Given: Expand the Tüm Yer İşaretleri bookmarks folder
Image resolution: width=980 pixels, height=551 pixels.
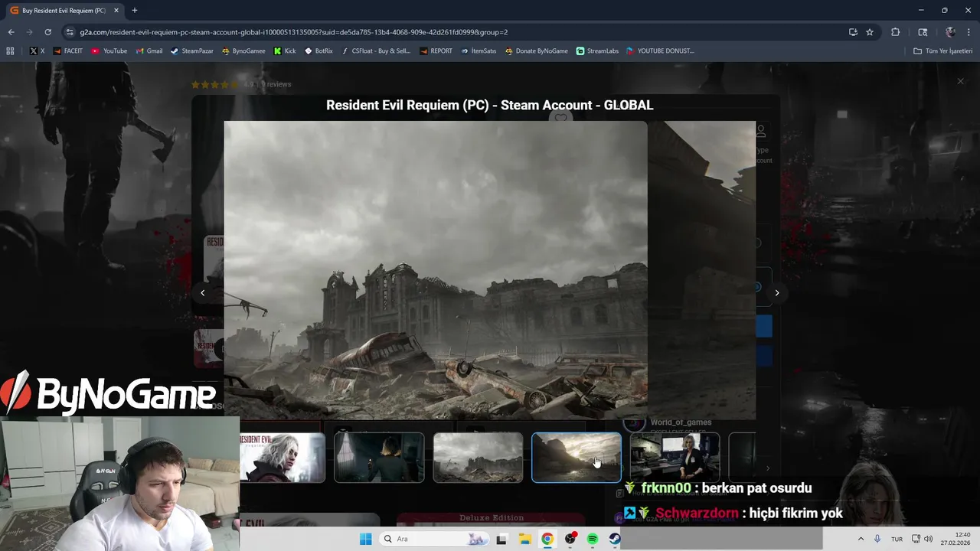Looking at the screenshot, I should (942, 51).
